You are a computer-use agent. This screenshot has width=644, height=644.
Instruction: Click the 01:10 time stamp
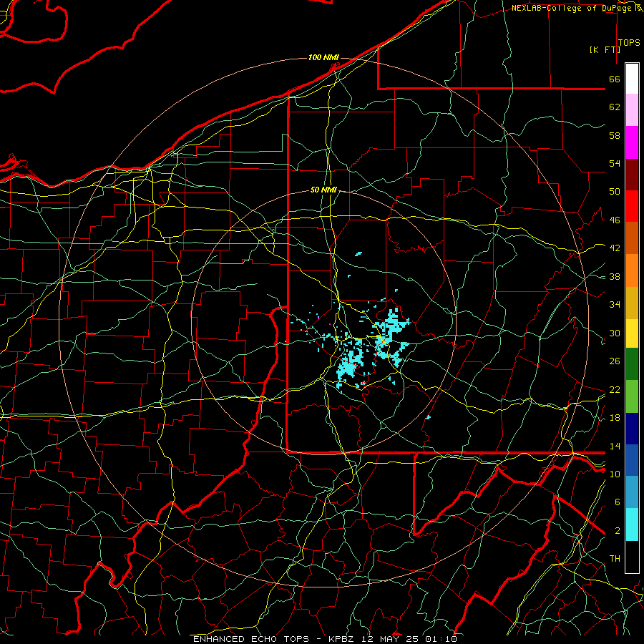click(x=441, y=639)
